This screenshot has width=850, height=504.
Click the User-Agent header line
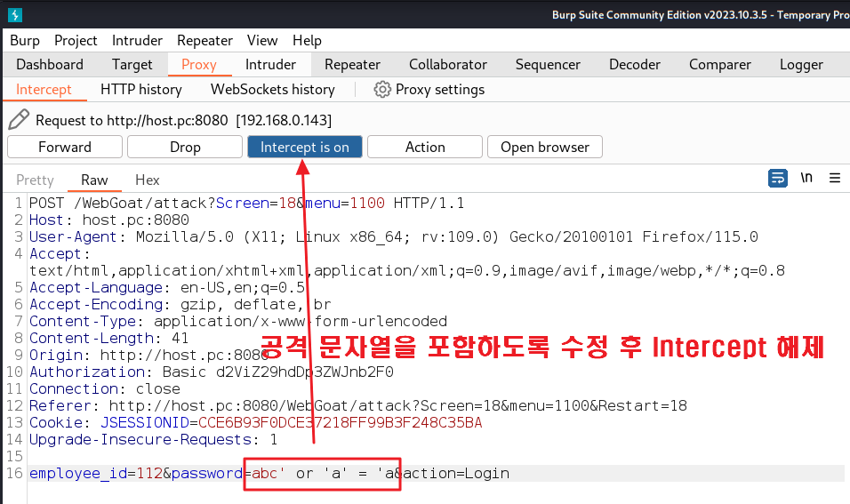pyautogui.click(x=394, y=236)
